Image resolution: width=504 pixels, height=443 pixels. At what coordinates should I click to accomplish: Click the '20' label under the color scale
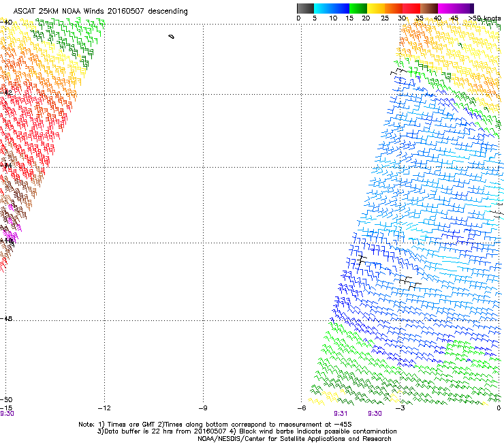pos(366,18)
